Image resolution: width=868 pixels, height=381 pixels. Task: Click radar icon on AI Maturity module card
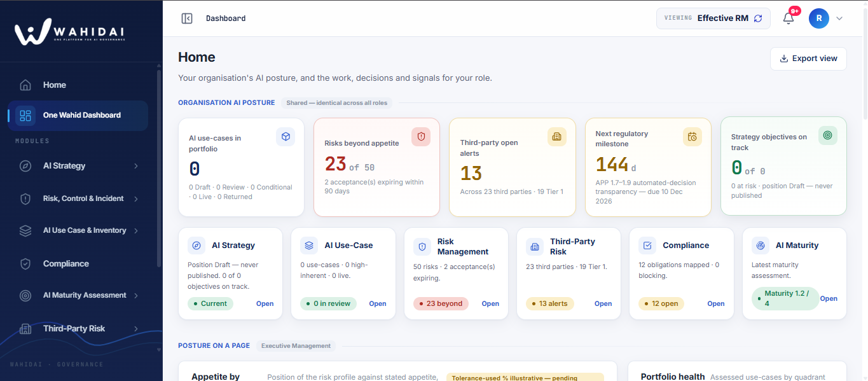click(761, 246)
